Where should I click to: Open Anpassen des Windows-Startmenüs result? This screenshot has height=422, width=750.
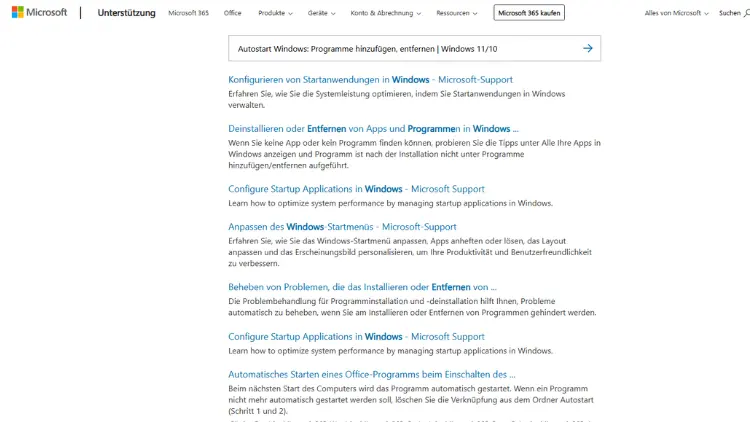pyautogui.click(x=342, y=227)
